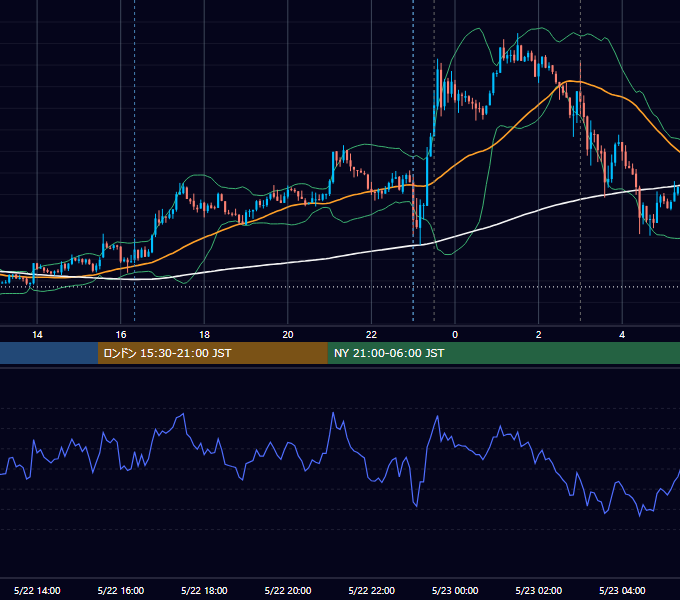The image size is (680, 600).
Task: Click the 5/22 20:00 time label
Action: pyautogui.click(x=288, y=590)
